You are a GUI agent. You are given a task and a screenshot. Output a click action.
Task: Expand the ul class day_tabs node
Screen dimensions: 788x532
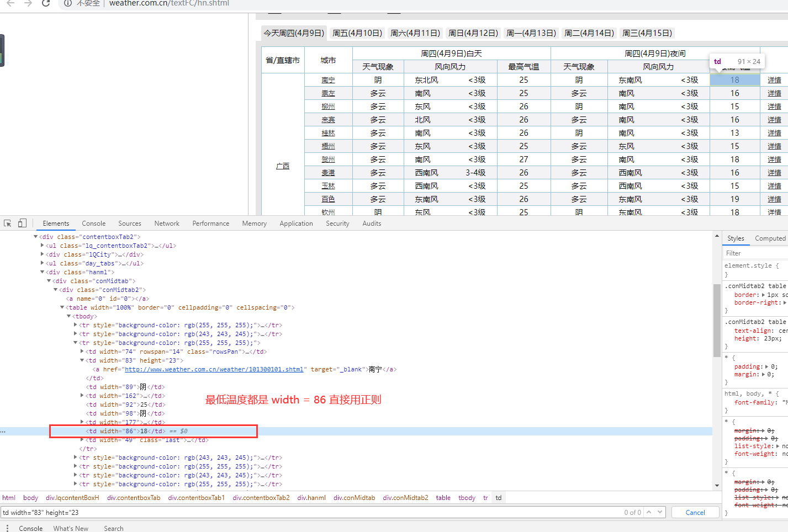[42, 263]
